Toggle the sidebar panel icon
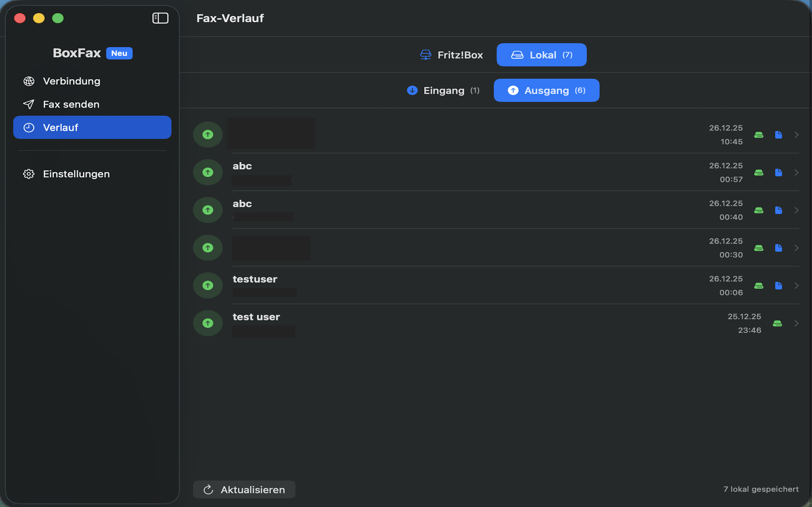The height and width of the screenshot is (507, 812). click(x=160, y=18)
